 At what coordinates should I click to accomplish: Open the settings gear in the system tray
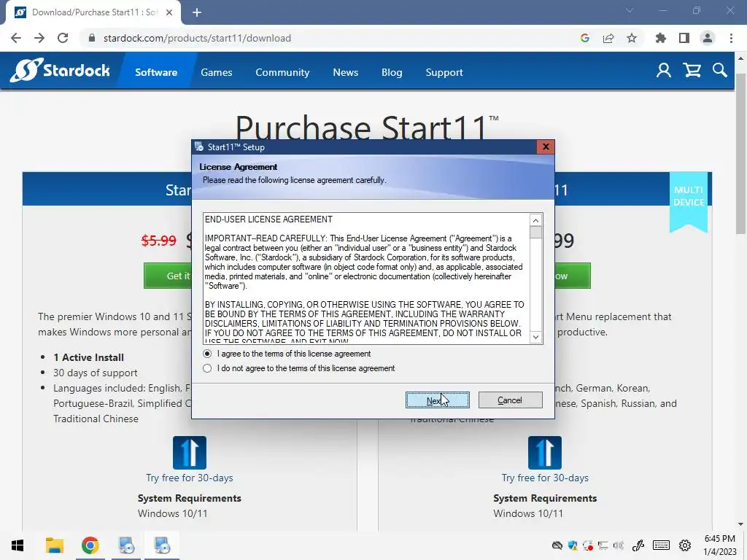[x=685, y=545]
